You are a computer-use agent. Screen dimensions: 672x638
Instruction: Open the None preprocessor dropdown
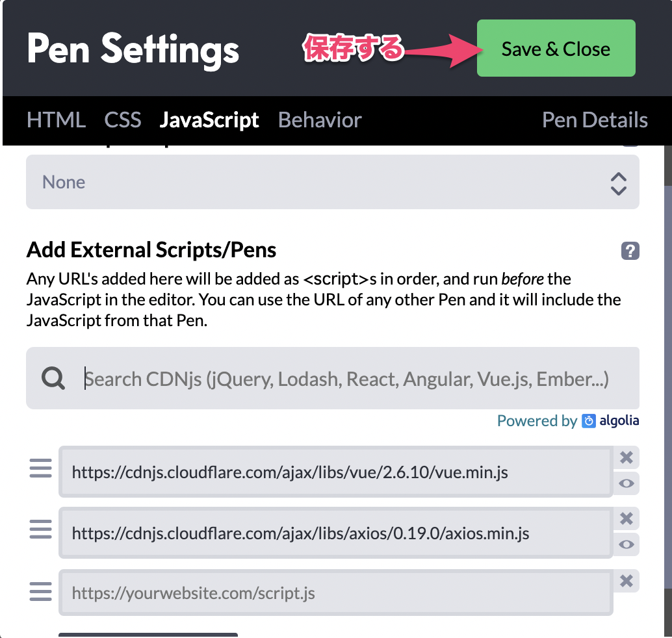332,183
